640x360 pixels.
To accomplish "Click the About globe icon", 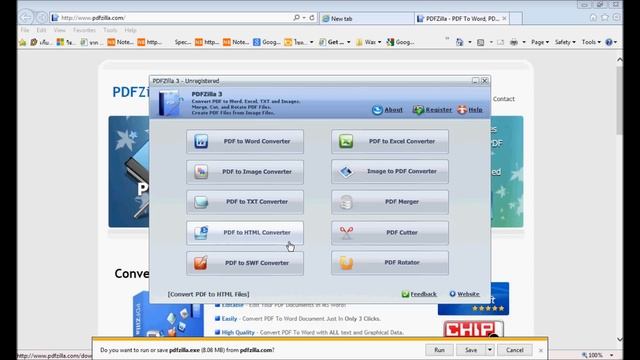I will click(377, 110).
